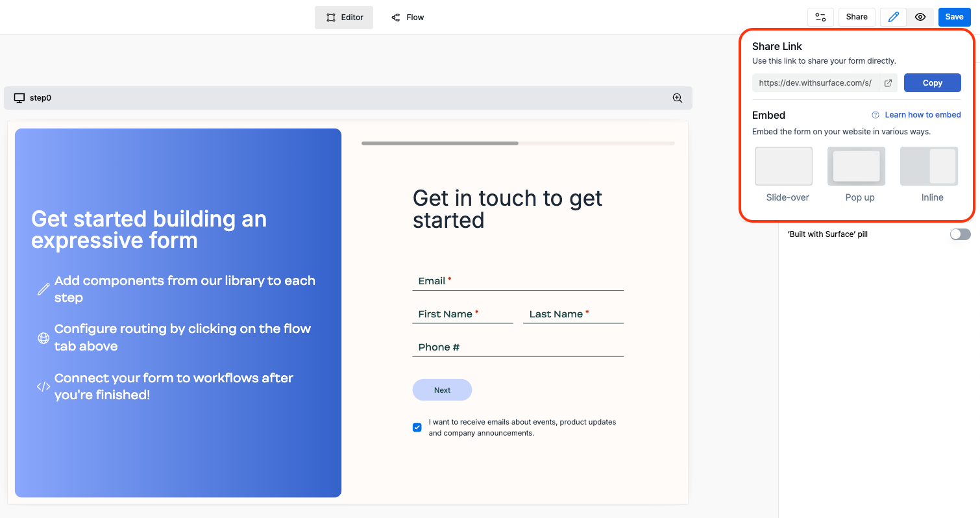980x518 pixels.
Task: Switch to the Editor tab
Action: tap(343, 17)
